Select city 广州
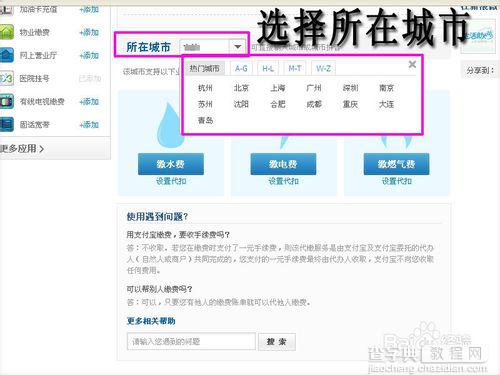 (x=314, y=88)
